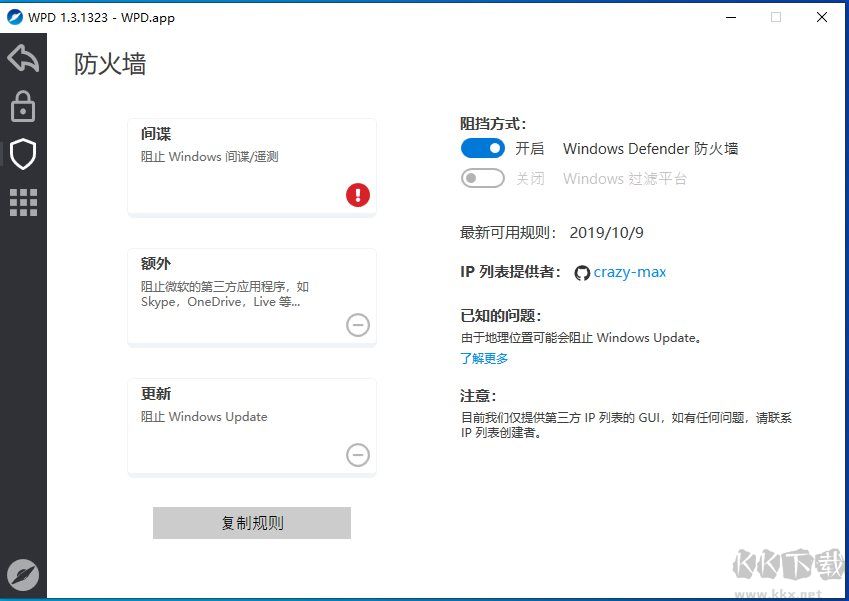Click the IP 列表提供者 label
This screenshot has height=601, width=849.
510,272
